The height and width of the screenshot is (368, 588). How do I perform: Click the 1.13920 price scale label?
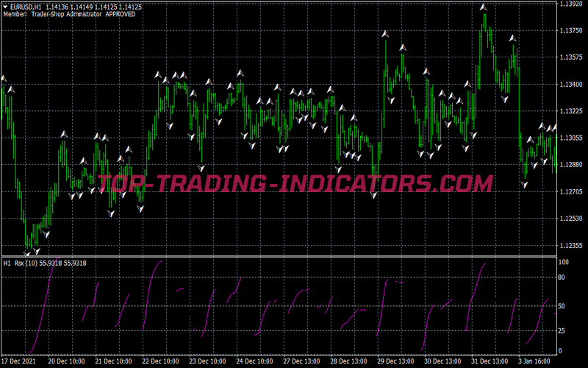tap(571, 4)
